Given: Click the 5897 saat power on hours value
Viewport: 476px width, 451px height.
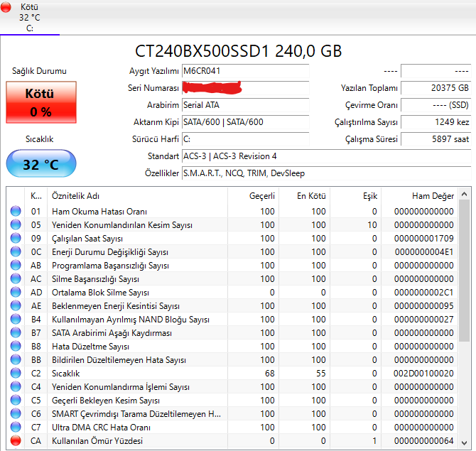Looking at the screenshot, I should (436, 139).
